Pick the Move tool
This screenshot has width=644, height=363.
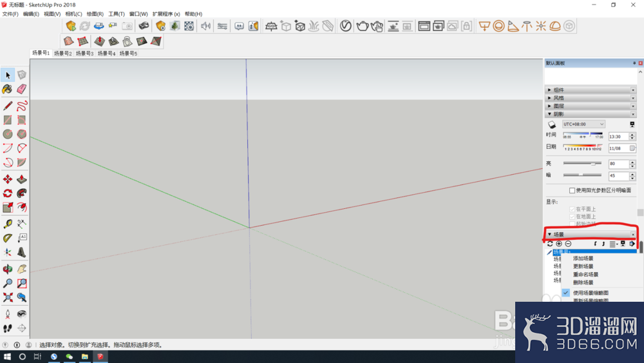point(7,179)
